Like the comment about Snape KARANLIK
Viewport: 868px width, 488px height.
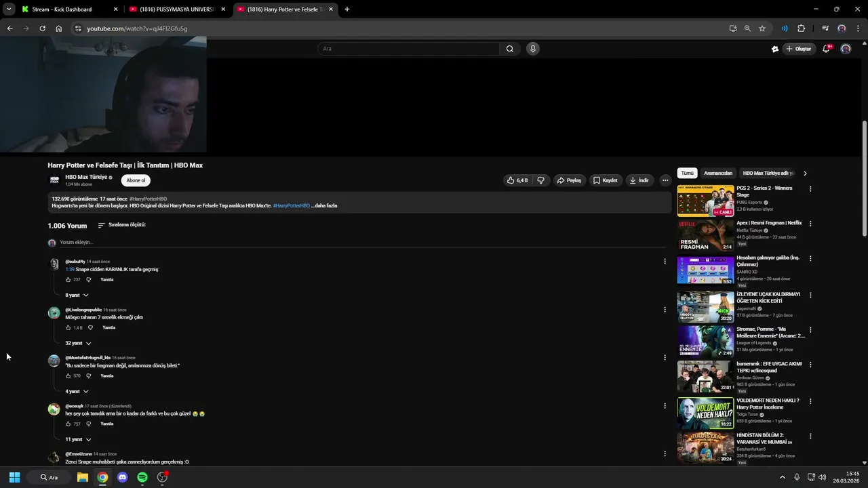click(x=68, y=279)
